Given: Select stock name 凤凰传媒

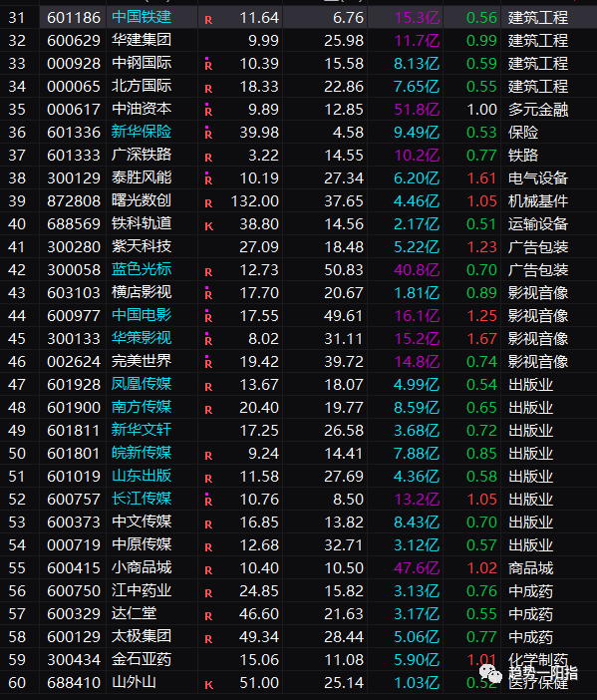Looking at the screenshot, I should click(142, 384).
